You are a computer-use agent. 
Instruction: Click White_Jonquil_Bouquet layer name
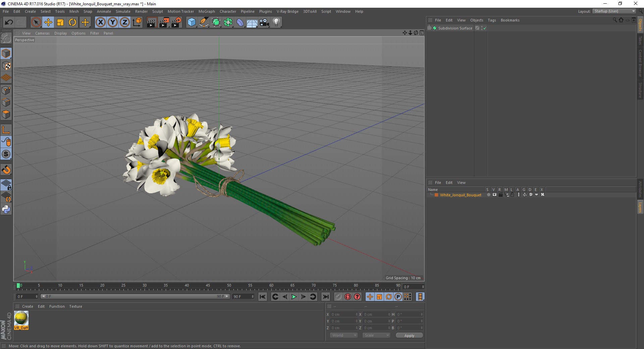461,195
